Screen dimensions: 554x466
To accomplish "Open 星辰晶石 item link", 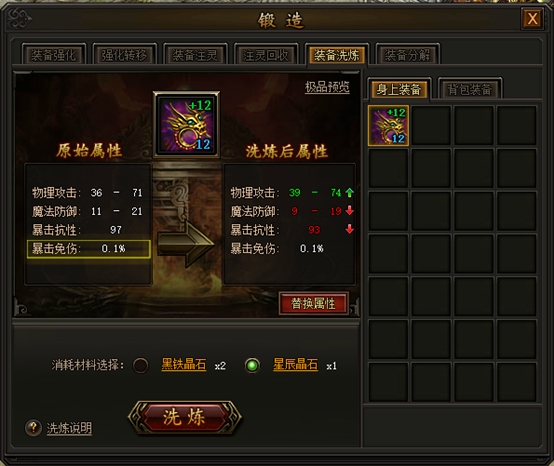I will pyautogui.click(x=295, y=364).
